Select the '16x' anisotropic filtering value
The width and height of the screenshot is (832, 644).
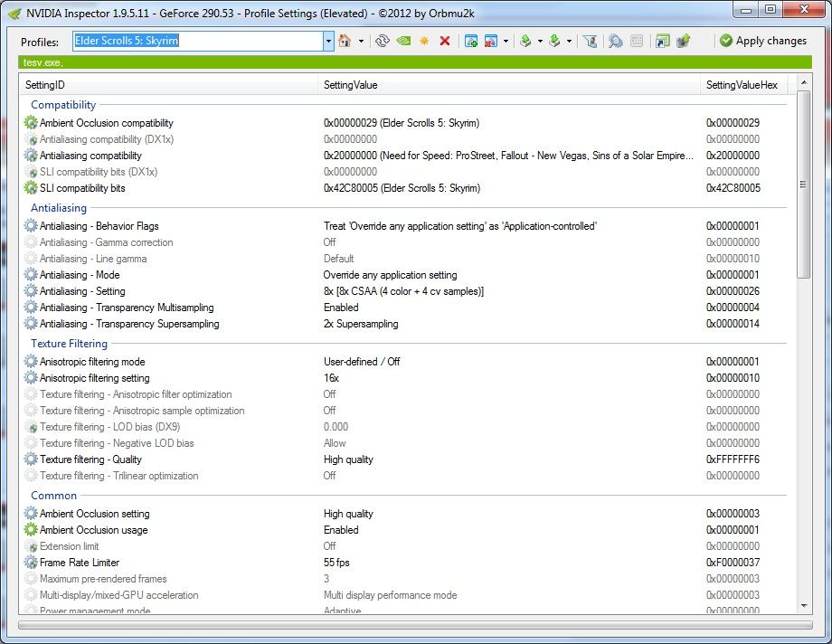[331, 378]
